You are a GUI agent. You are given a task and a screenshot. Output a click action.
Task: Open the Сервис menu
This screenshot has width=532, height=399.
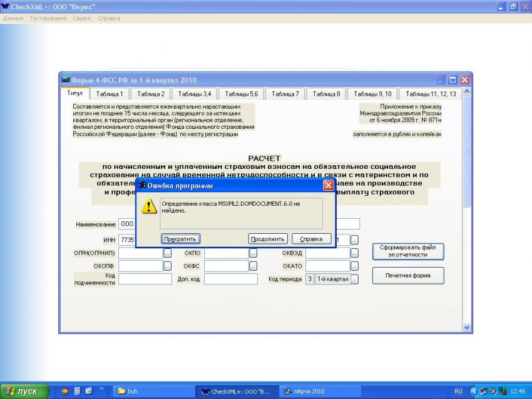82,18
